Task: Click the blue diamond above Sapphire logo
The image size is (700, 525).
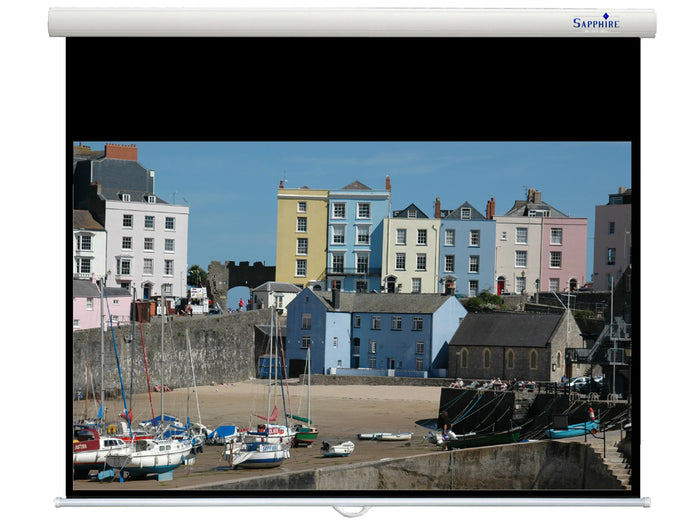Action: (606, 16)
